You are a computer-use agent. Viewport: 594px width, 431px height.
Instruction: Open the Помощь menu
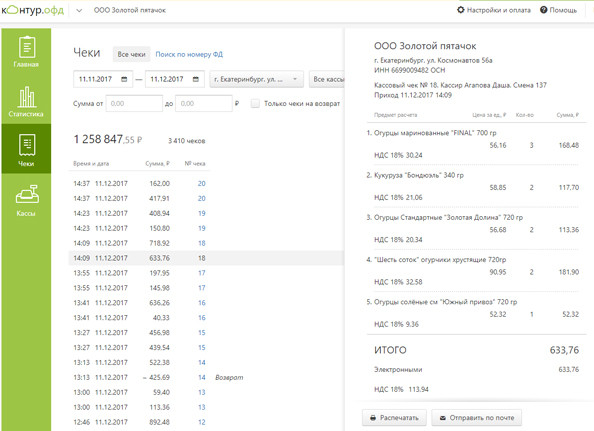(558, 10)
